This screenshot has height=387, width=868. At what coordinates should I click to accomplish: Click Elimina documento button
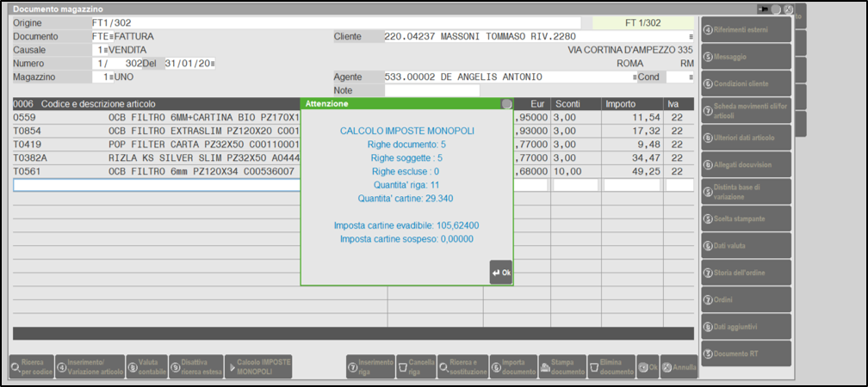[x=611, y=367]
